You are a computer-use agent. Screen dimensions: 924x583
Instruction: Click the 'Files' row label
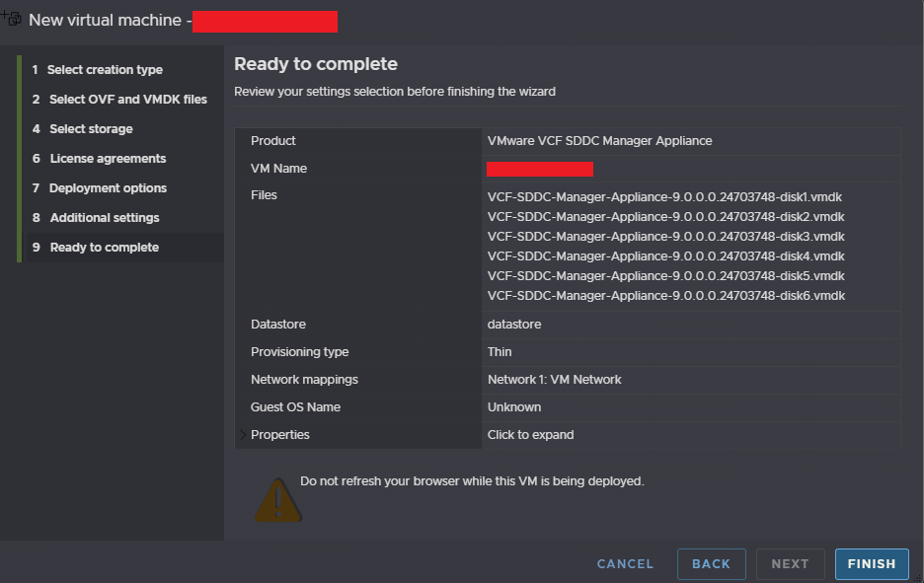point(264,195)
